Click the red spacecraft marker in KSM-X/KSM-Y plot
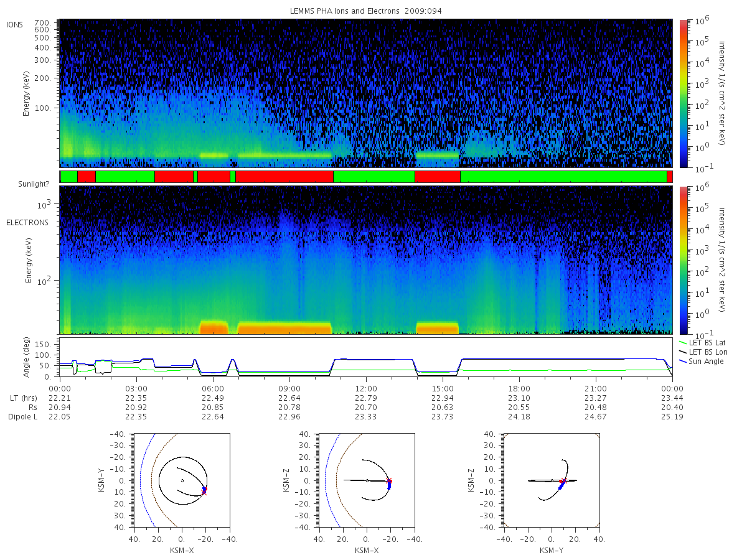The image size is (747, 560). click(204, 492)
